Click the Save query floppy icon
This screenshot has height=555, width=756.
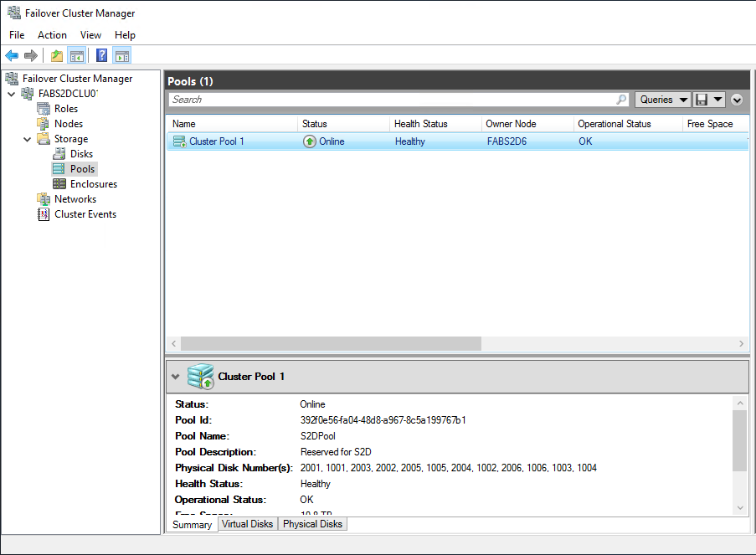(702, 100)
